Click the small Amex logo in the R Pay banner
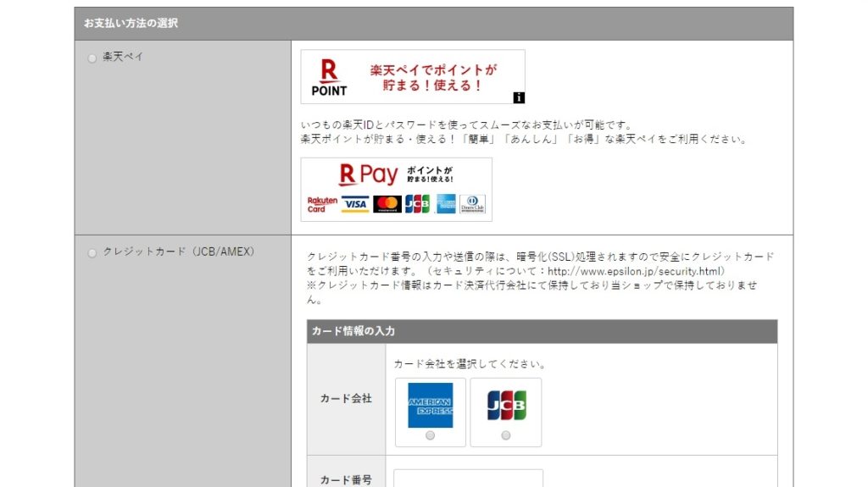 point(446,204)
